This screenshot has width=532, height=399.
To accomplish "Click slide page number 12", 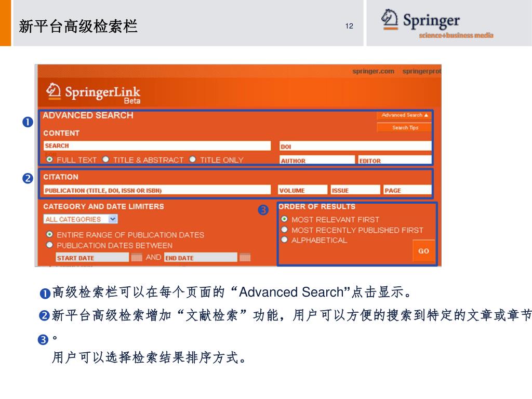I will point(349,26).
